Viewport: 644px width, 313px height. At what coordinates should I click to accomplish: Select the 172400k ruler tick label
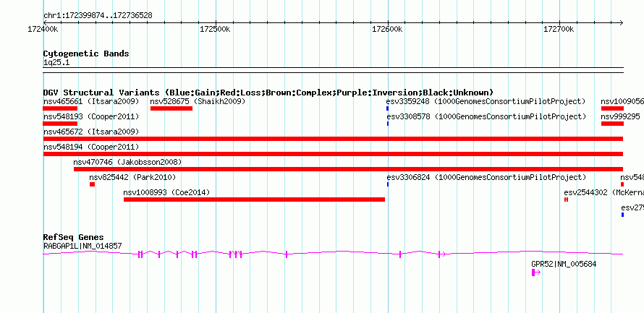click(x=43, y=29)
